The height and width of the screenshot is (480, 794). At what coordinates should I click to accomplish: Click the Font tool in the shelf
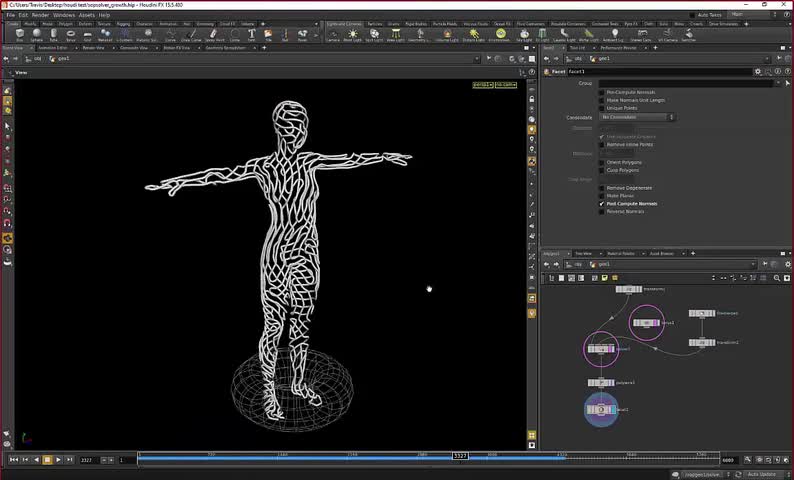pyautogui.click(x=251, y=34)
